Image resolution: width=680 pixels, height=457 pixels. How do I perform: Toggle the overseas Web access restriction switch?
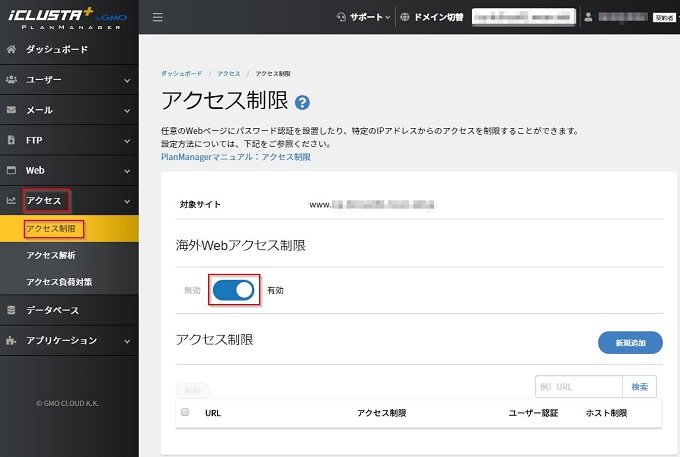[x=234, y=290]
